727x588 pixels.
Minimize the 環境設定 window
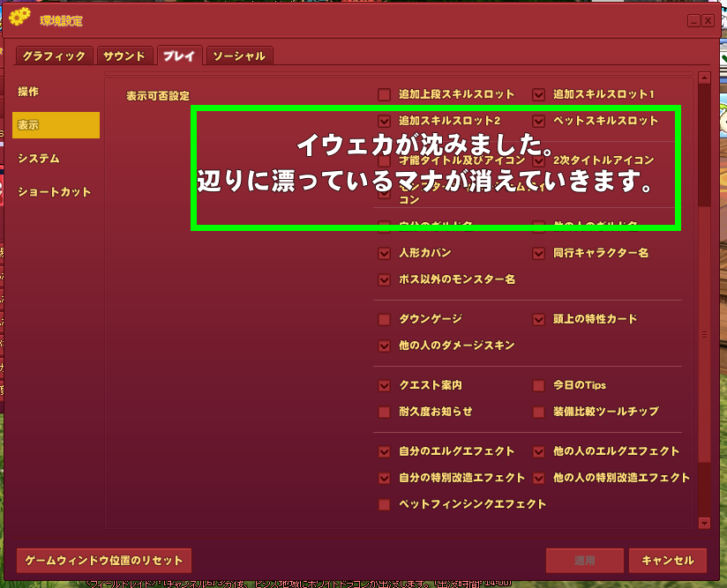(693, 21)
